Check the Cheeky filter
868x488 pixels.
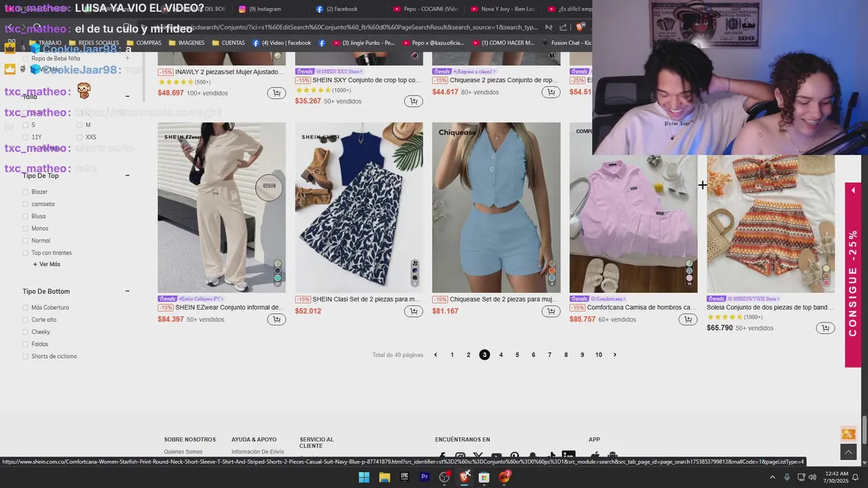pos(26,332)
